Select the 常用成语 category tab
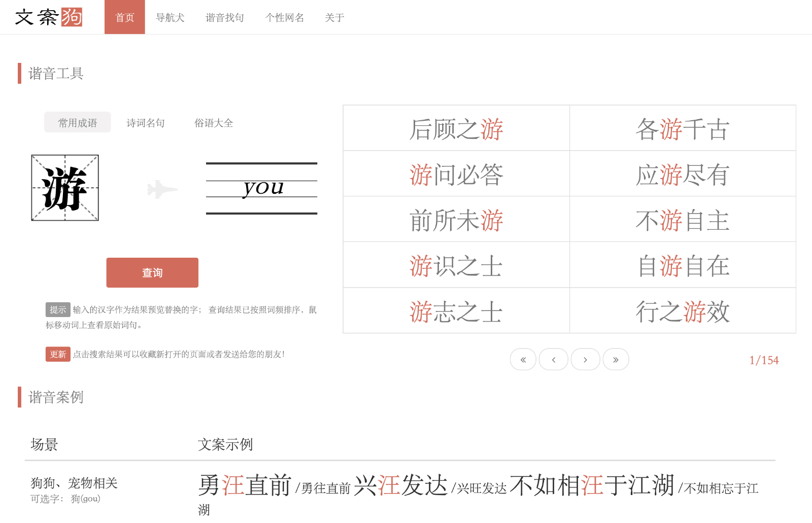Viewport: 812px width, 523px height. [x=77, y=123]
